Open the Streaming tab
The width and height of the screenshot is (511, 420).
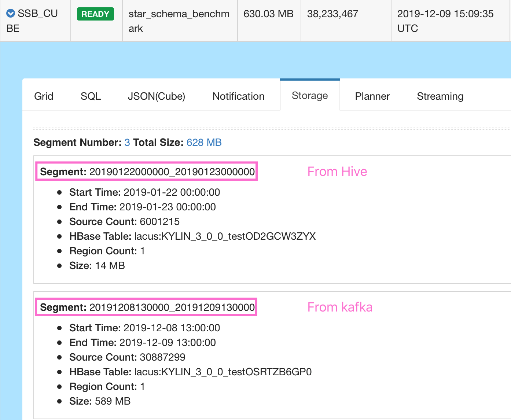(x=440, y=96)
